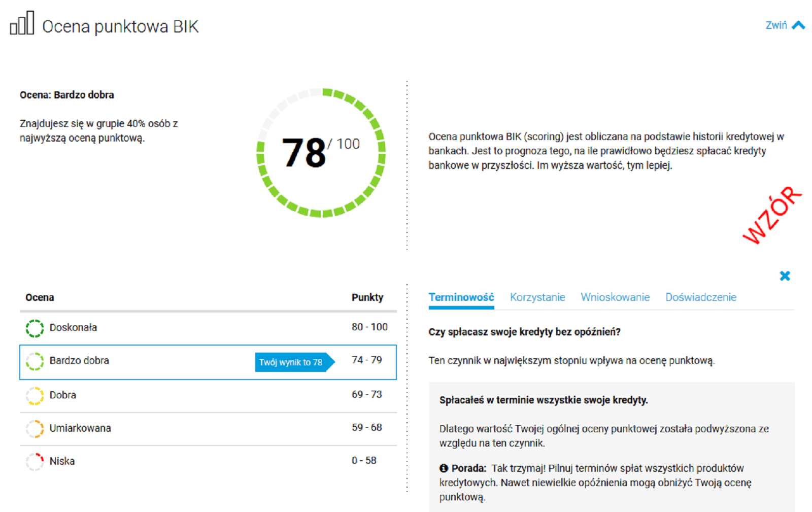Open the Korzystanie tab
Screen dimensions: 812x512
[537, 297]
